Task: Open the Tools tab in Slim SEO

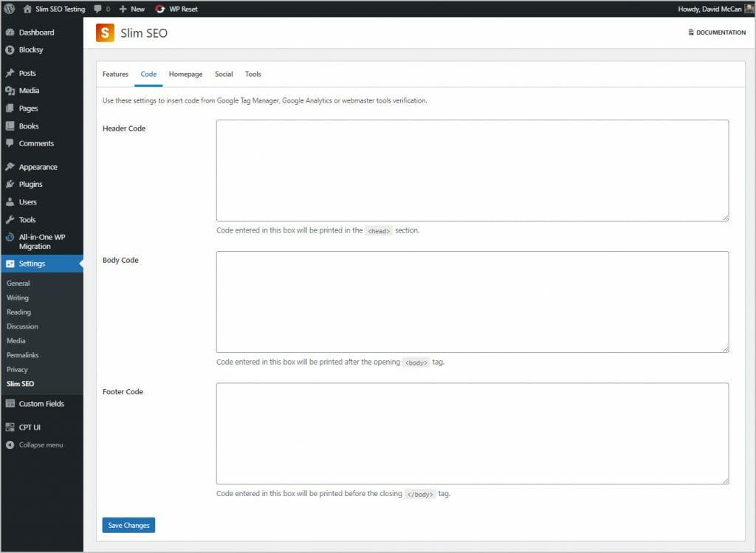Action: [x=252, y=74]
